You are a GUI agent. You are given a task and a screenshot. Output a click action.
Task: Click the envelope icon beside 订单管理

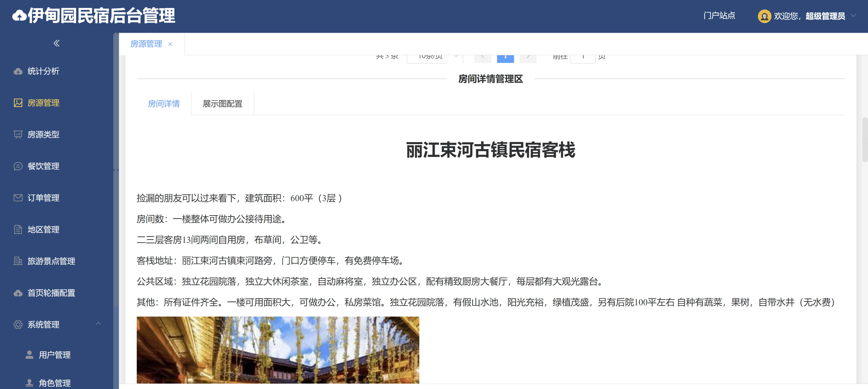(18, 198)
